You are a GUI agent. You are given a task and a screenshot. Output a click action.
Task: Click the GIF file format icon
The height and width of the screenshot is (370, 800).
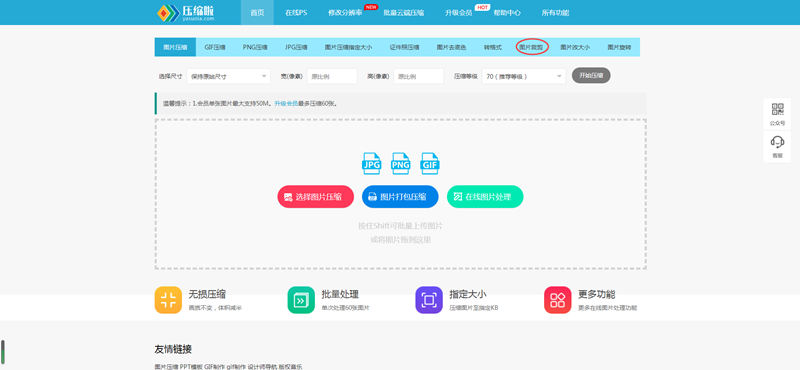[430, 163]
